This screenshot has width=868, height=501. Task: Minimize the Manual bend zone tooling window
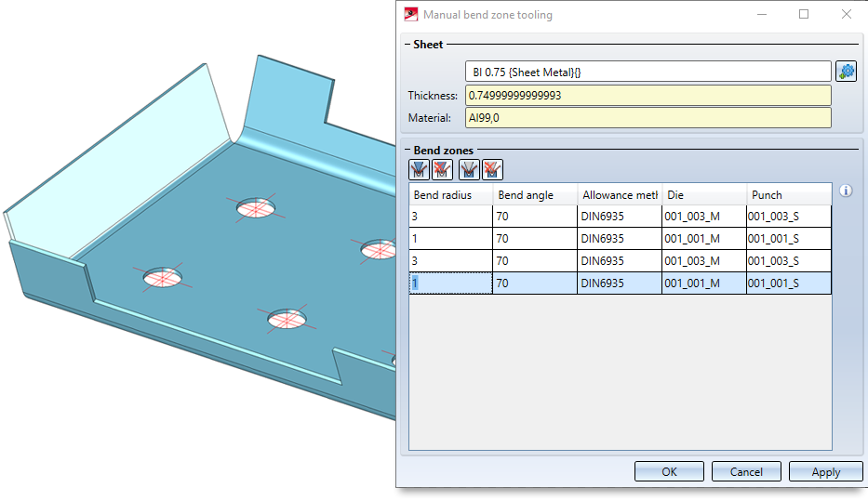click(x=762, y=14)
